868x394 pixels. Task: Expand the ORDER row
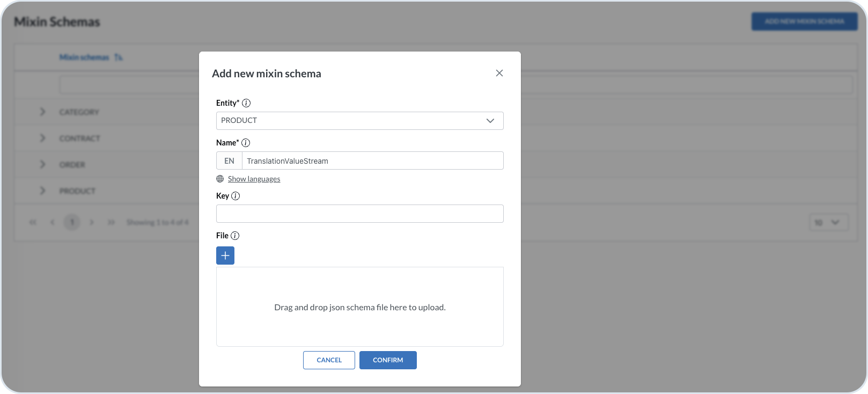(x=43, y=164)
